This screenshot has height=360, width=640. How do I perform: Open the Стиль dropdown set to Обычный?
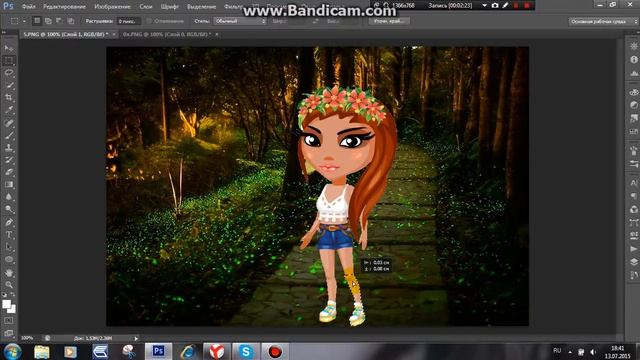[x=240, y=21]
